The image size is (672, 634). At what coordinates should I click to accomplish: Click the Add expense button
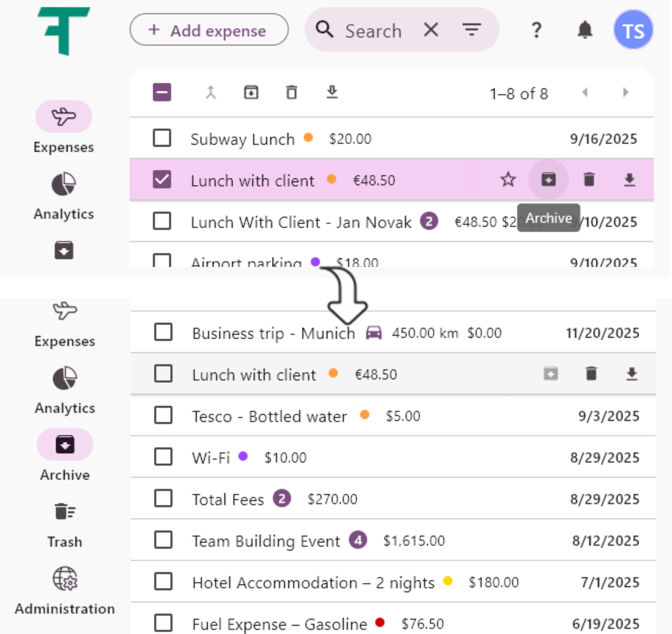click(x=209, y=30)
